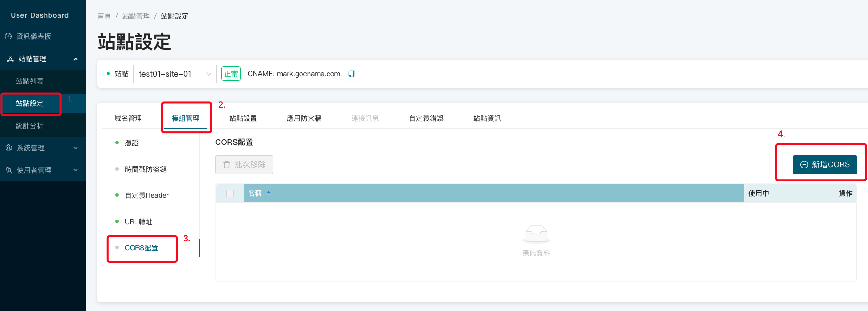The image size is (868, 311).
Task: Click the 新增CORS button
Action: click(825, 165)
